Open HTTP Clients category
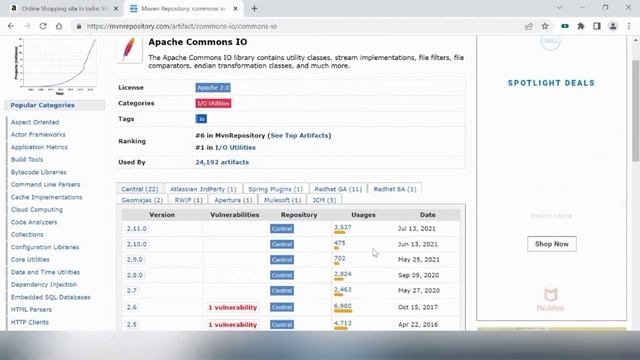The image size is (640, 360). pyautogui.click(x=30, y=322)
